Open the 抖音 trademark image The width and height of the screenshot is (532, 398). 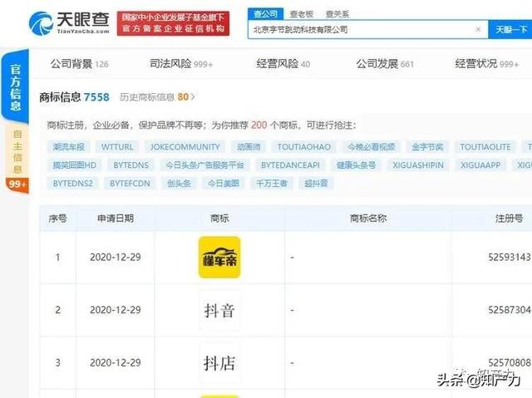coord(219,310)
